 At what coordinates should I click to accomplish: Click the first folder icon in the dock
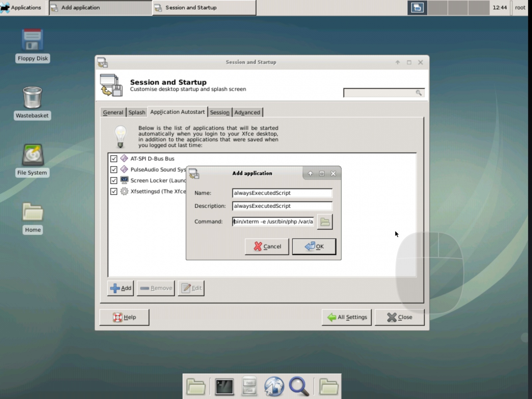pos(196,387)
